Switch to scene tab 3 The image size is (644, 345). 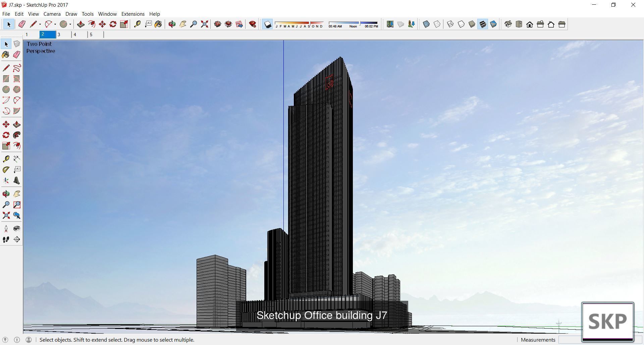[64, 34]
